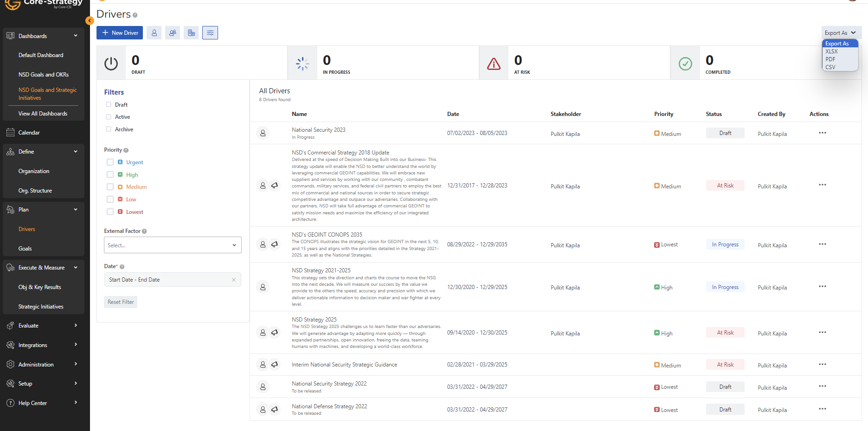Screen dimensions: 868x431
Task: Click the At Risk warning triangle icon
Action: (494, 64)
